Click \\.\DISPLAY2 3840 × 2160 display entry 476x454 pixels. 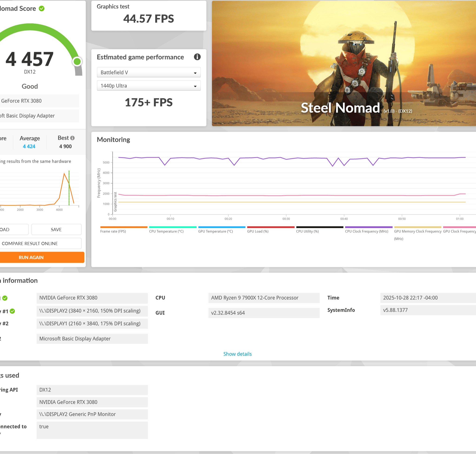[92, 311]
